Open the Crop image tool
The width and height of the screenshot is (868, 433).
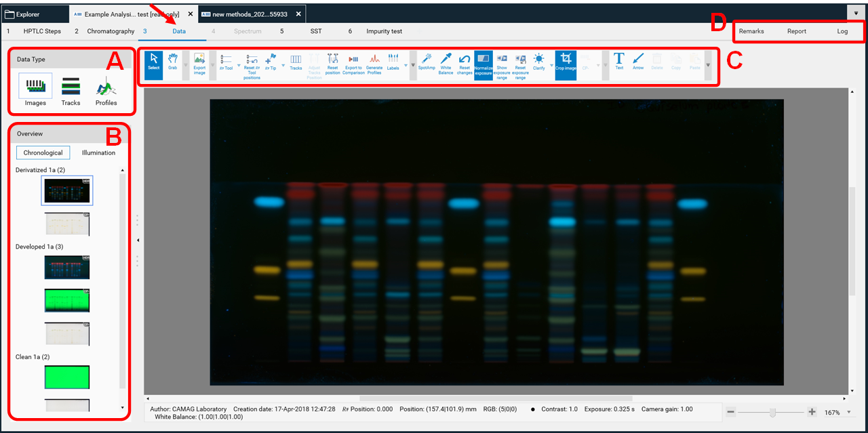(566, 66)
